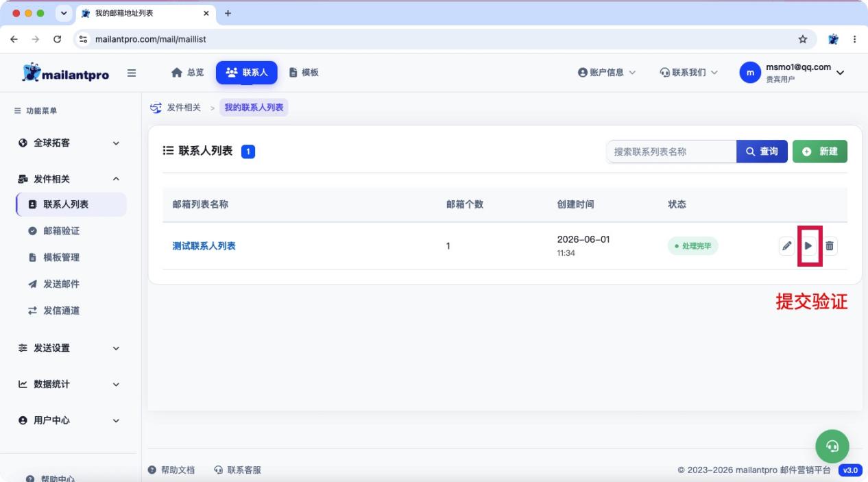
Task: Click the 邮箱个数 column header
Action: click(465, 204)
